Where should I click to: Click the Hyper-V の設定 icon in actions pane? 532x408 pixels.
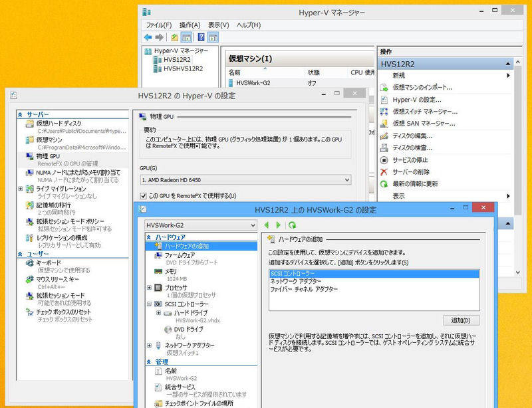[384, 100]
